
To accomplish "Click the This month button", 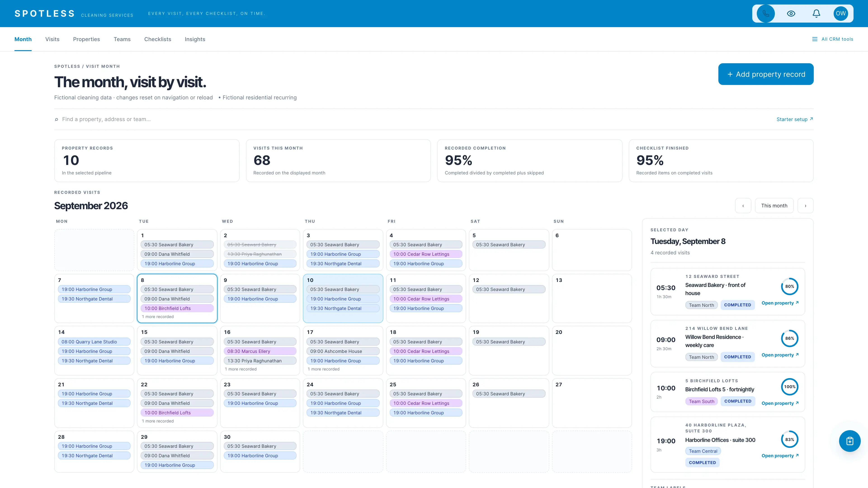I will pos(774,206).
